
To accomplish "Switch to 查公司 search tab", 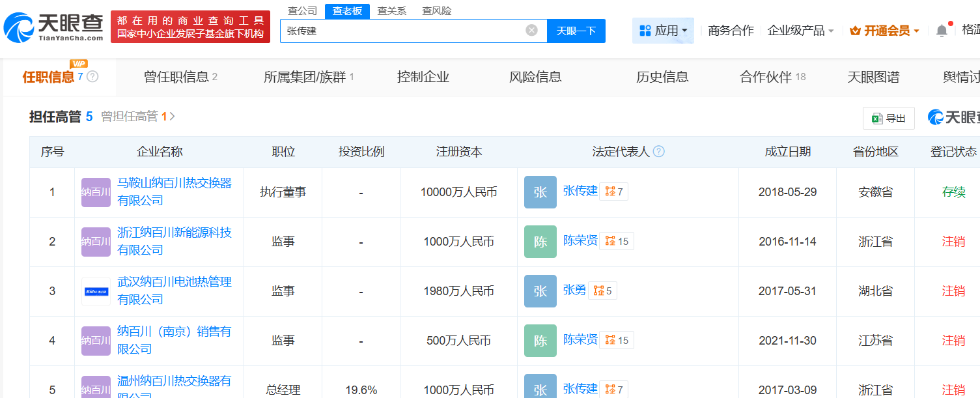I will point(302,11).
